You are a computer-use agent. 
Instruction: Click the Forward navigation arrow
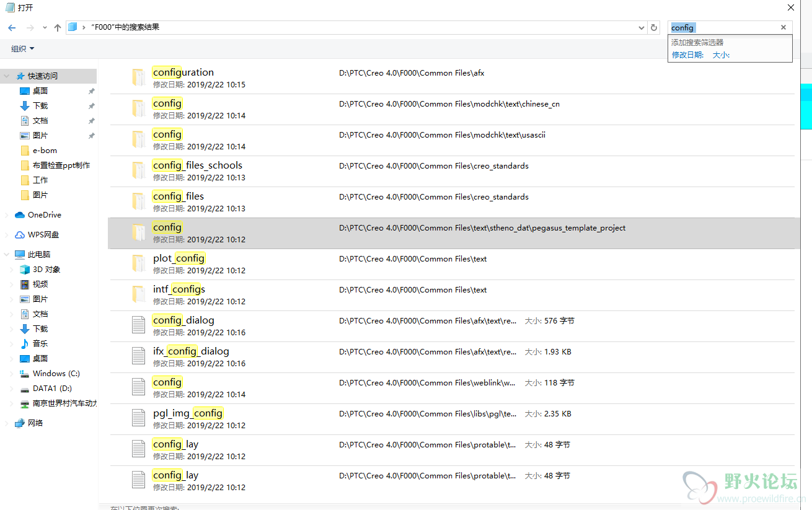click(x=30, y=28)
